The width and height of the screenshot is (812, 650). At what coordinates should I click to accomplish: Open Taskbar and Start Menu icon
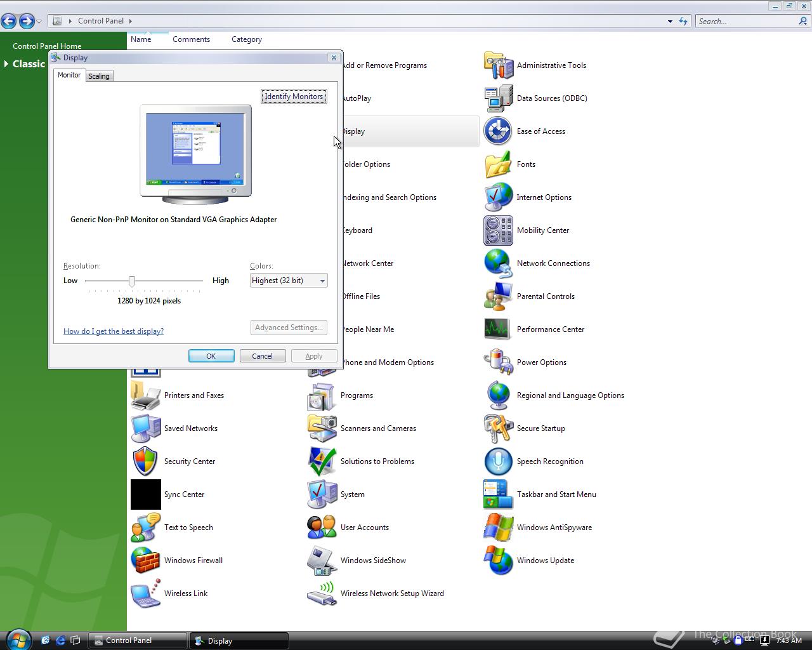498,494
